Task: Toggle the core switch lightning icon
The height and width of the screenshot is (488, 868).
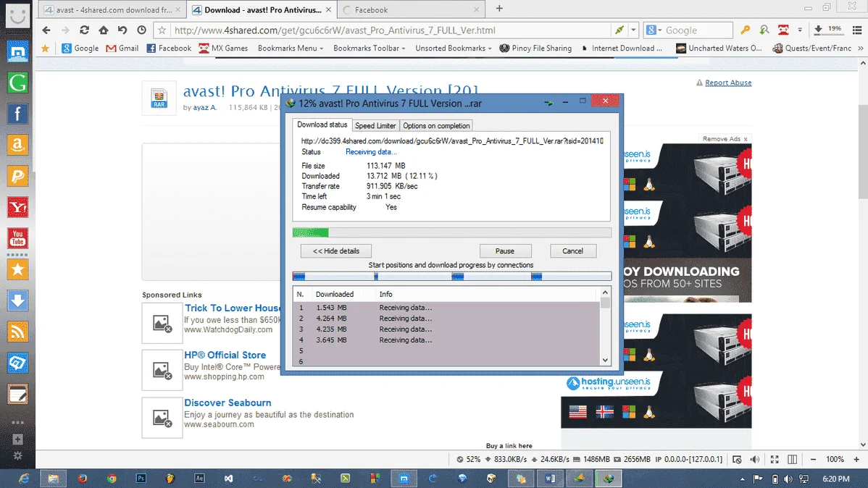Action: (619, 30)
